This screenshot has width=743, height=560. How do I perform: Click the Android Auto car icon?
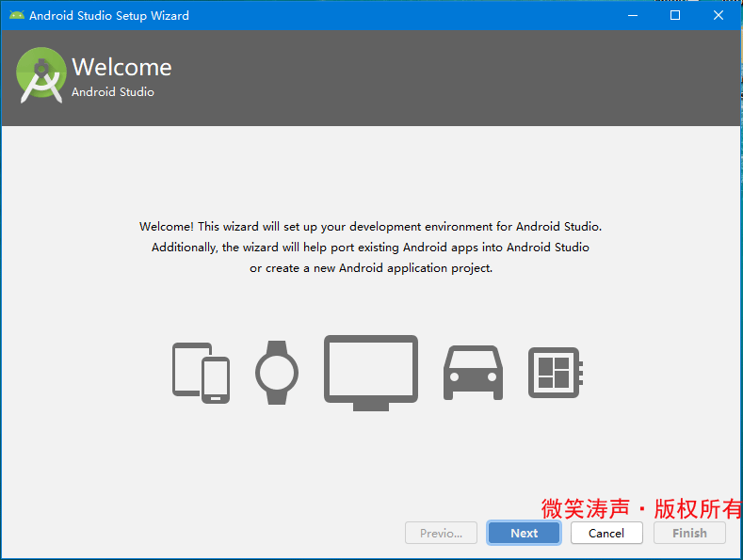(x=473, y=373)
